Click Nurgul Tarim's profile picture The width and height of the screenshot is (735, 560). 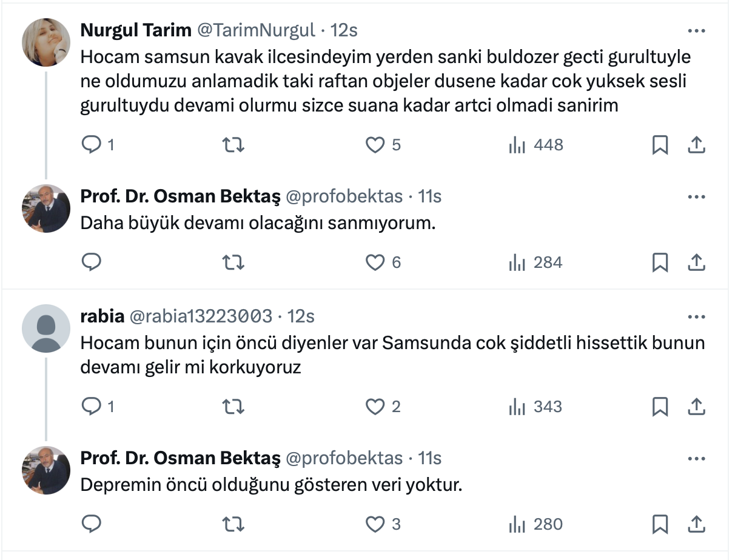[46, 42]
